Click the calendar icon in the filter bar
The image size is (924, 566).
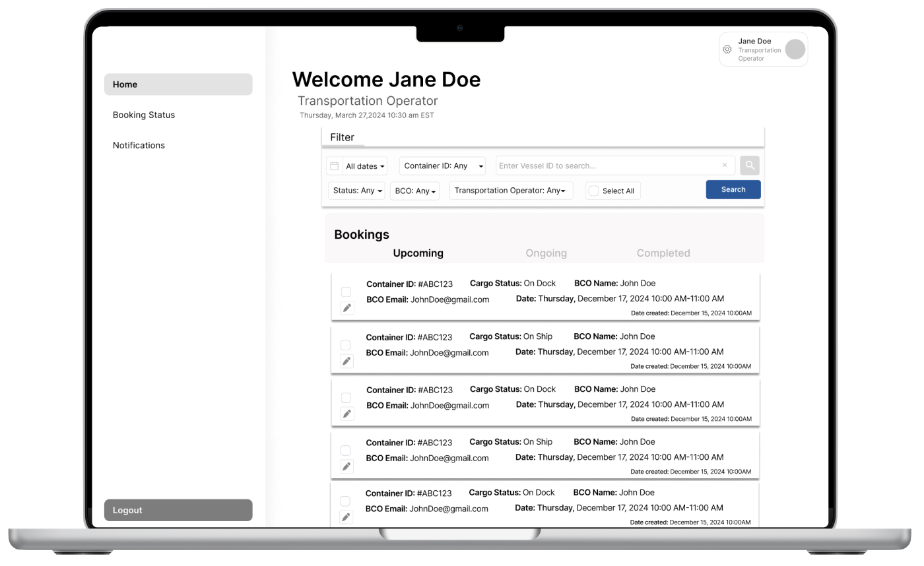334,166
